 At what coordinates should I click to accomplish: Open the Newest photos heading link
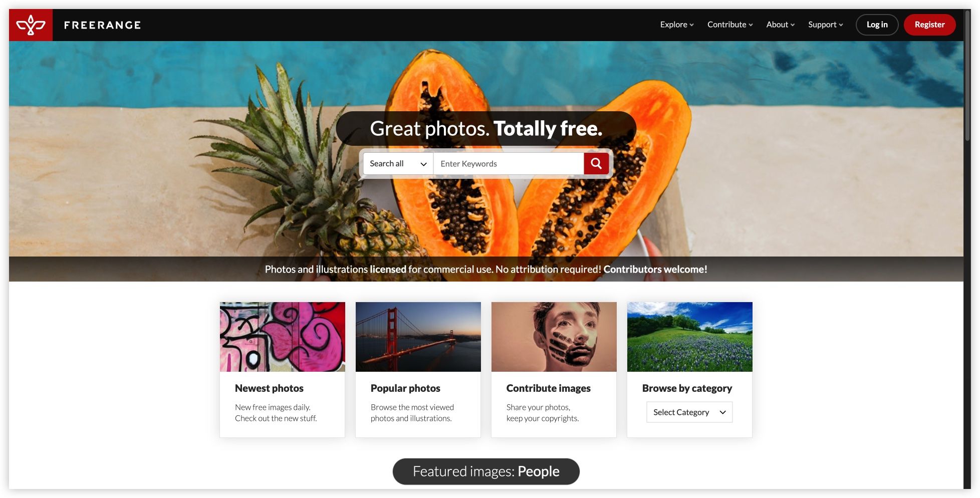point(269,388)
